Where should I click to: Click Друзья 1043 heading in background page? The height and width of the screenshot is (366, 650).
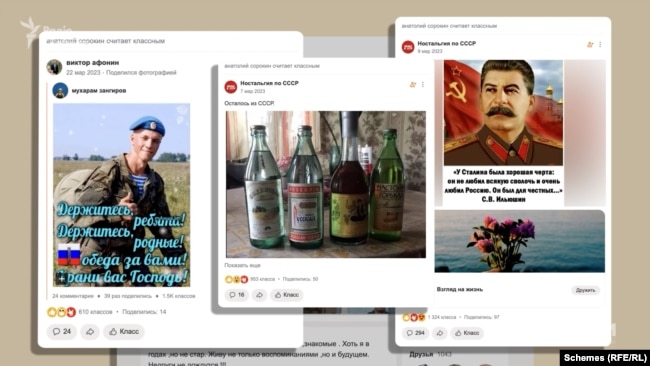point(430,354)
